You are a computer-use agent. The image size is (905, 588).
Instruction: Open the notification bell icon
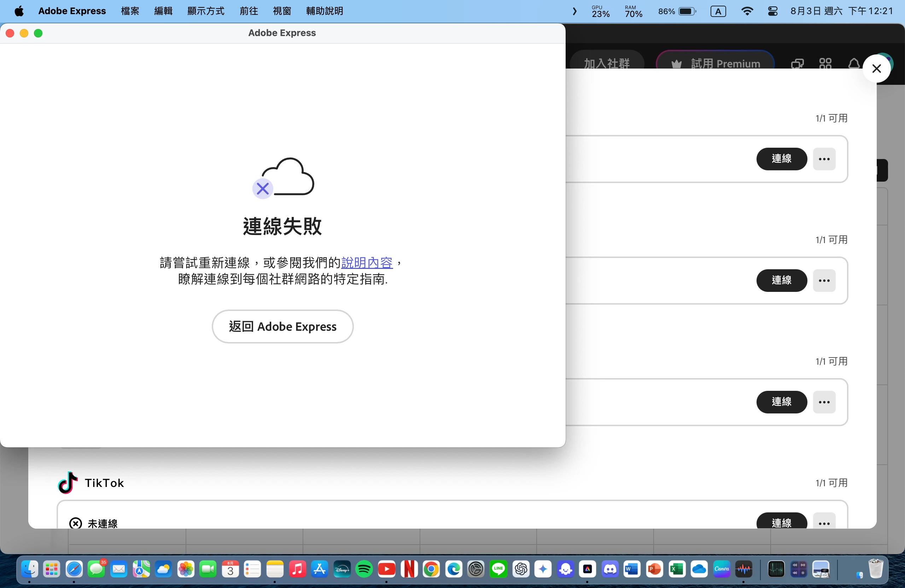(854, 63)
